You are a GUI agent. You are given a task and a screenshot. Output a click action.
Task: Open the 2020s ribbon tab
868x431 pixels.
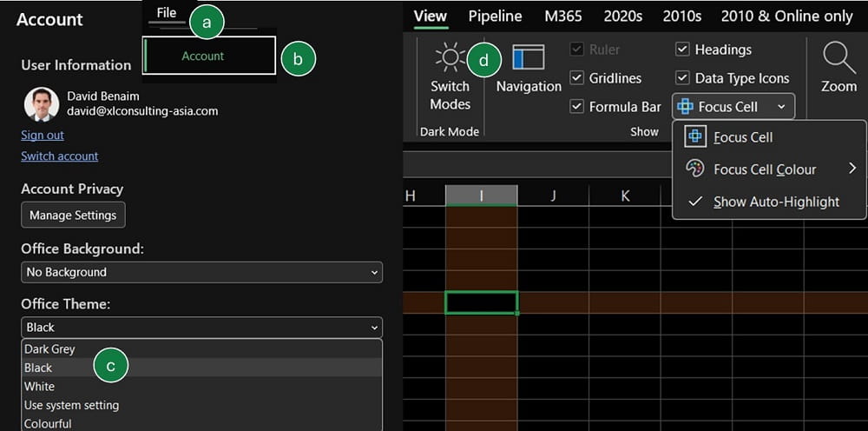[622, 16]
